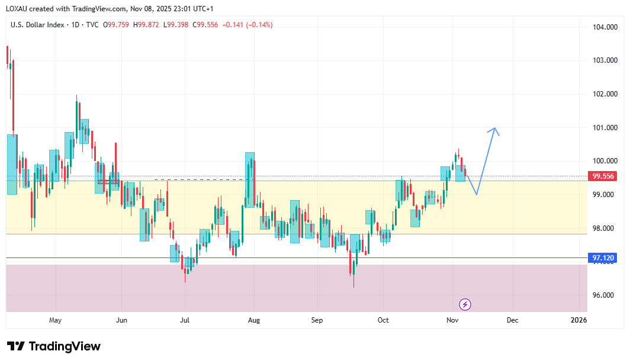
Task: Click the short dashed line near June
Action: point(198,179)
